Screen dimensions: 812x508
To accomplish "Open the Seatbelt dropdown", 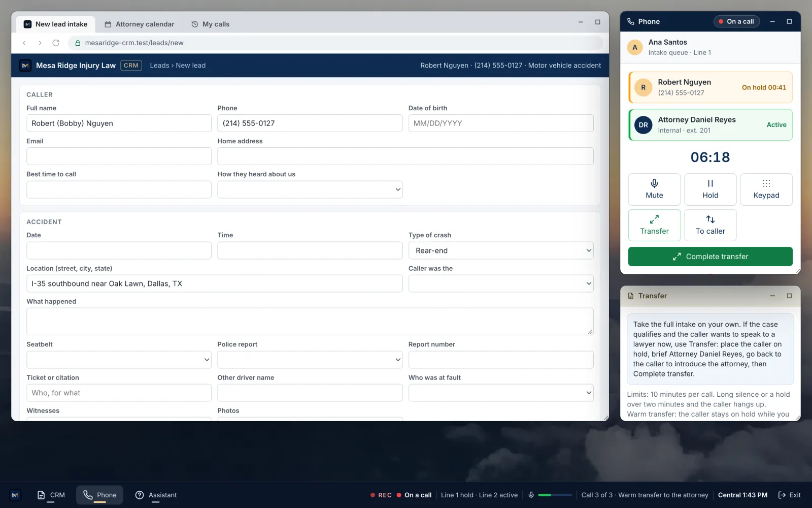I will [x=119, y=360].
